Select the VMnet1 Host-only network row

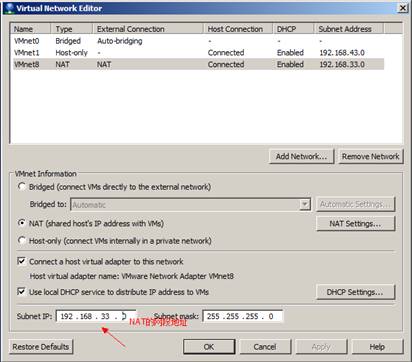pos(198,53)
